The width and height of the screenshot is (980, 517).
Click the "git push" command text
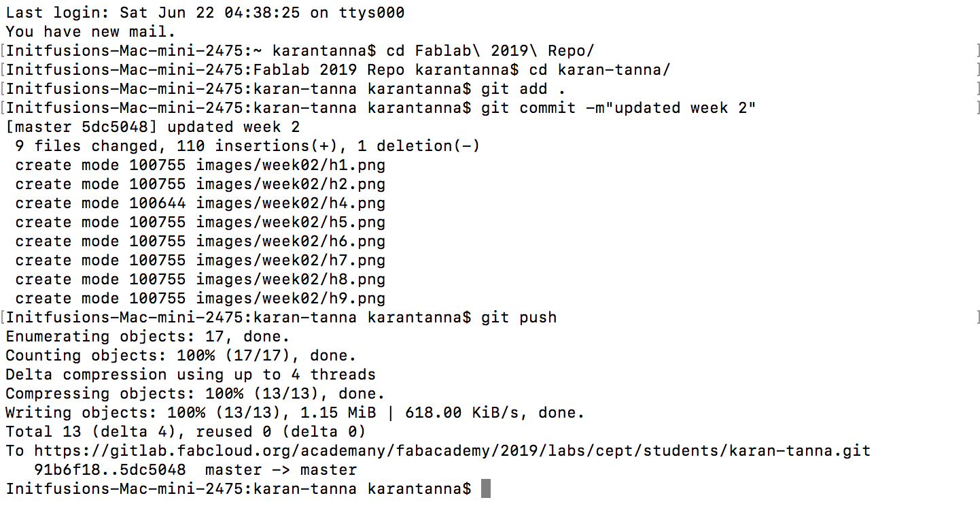(x=519, y=317)
